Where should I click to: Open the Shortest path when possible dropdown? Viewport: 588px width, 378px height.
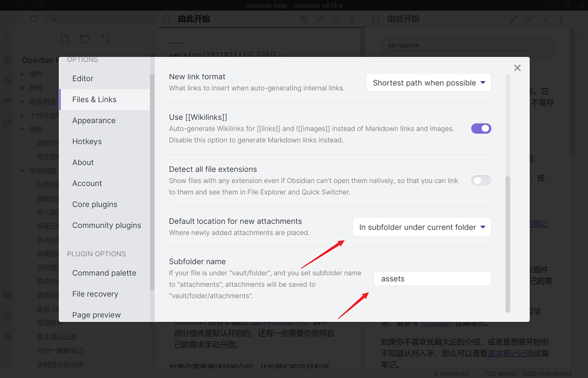[x=428, y=82]
